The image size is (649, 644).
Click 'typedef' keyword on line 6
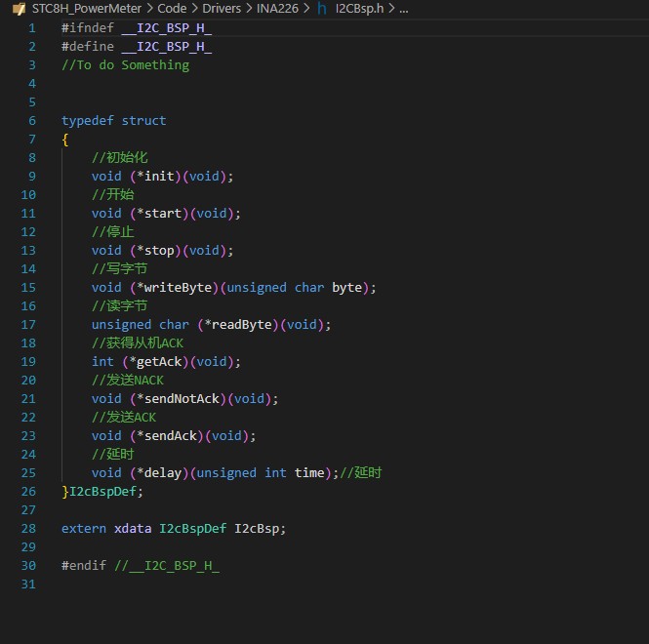point(87,121)
